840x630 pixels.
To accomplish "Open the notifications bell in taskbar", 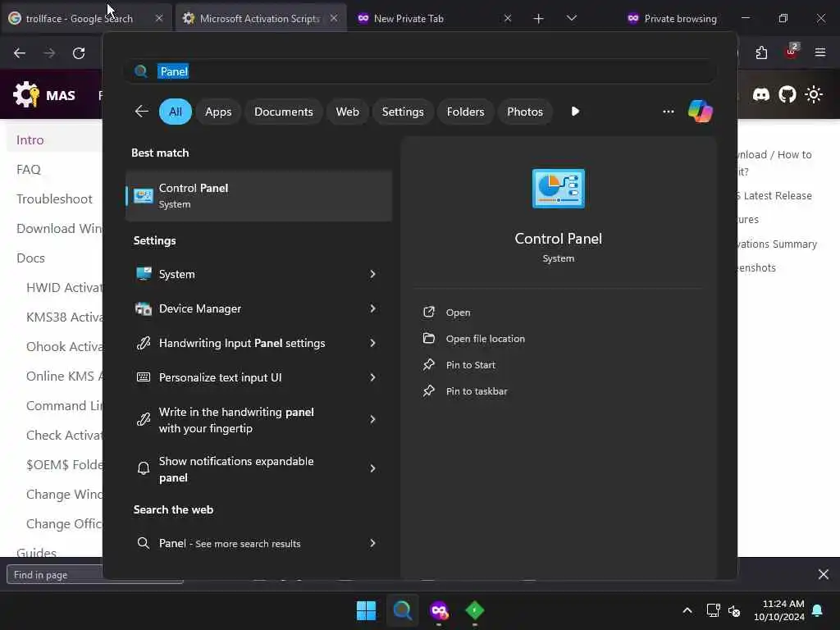I will point(818,610).
